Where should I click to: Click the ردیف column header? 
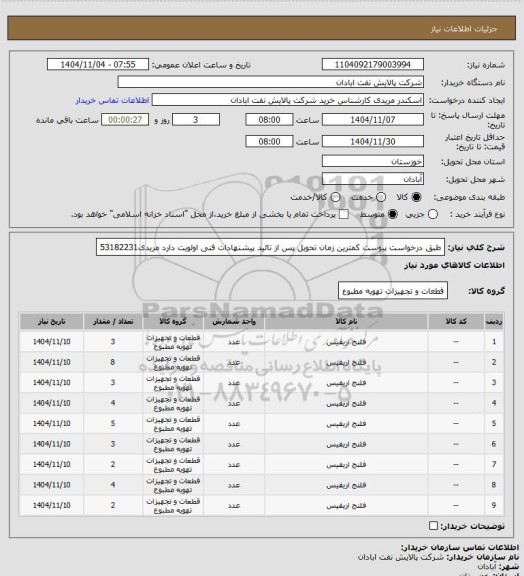tap(494, 321)
